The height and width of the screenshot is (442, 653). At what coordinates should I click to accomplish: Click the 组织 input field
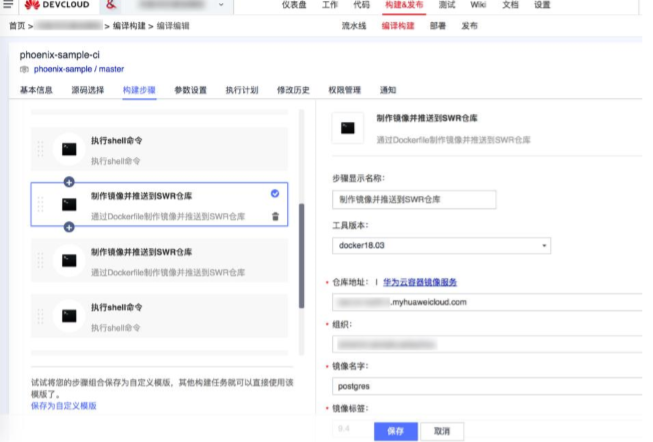(487, 345)
